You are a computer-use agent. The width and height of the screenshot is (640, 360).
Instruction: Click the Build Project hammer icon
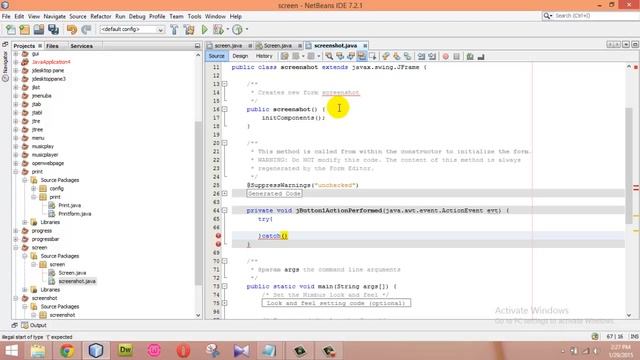(x=174, y=29)
